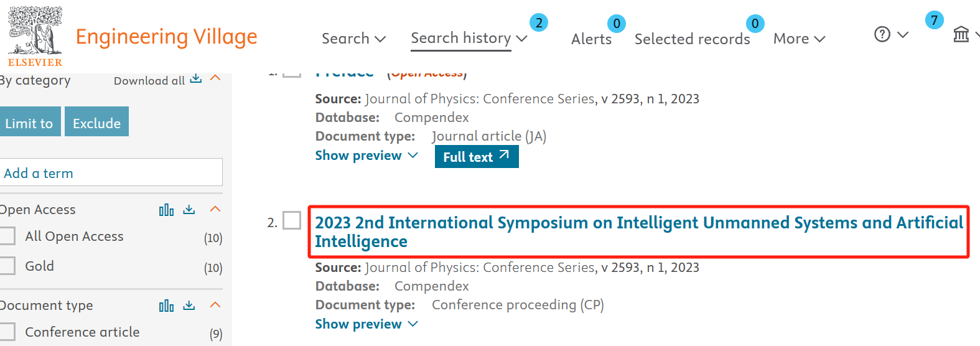This screenshot has width=980, height=346.
Task: Collapse the Open Access facet section
Action: tap(215, 209)
